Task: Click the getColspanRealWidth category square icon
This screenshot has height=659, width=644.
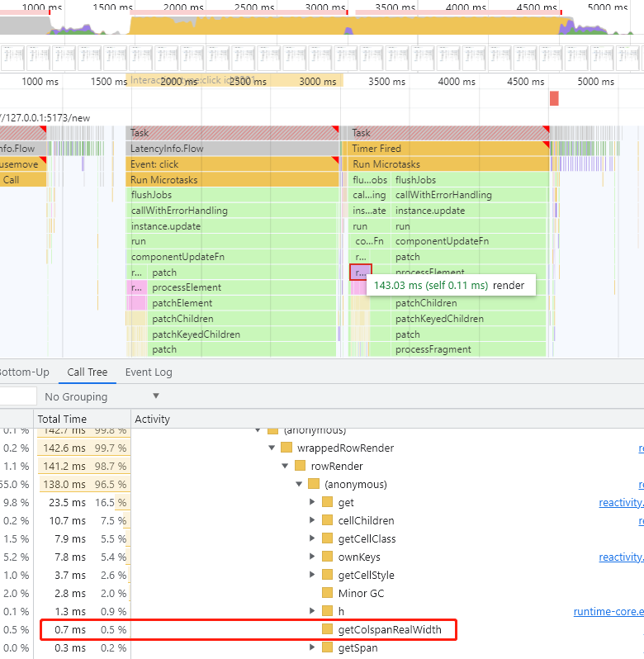Action: click(327, 629)
